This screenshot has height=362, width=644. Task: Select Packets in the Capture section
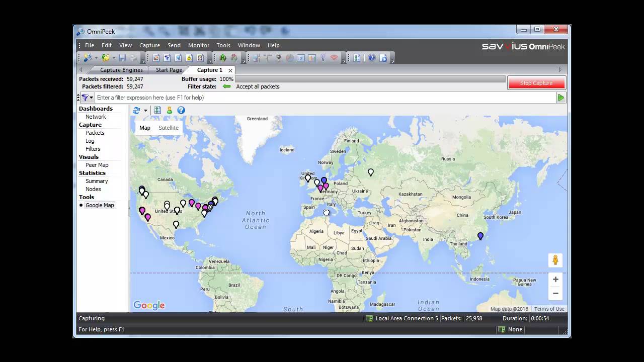[95, 133]
